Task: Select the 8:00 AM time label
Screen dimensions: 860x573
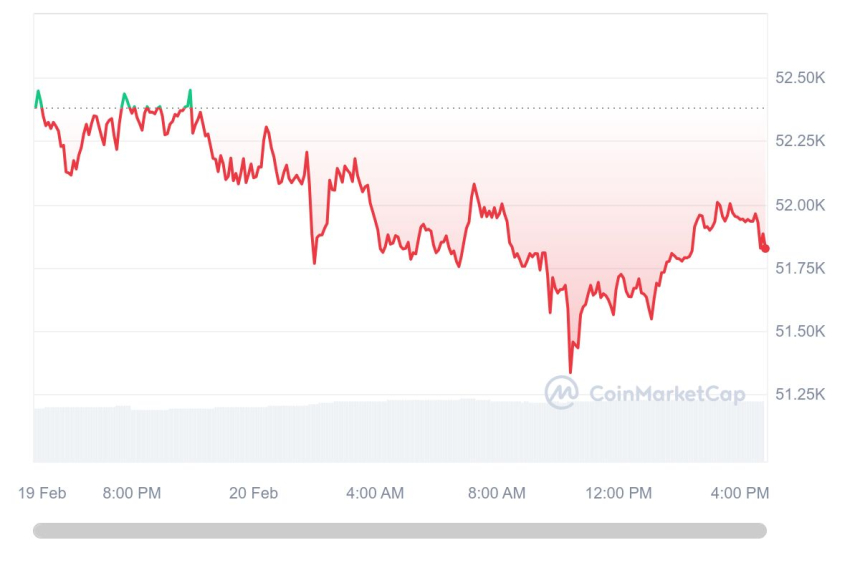Action: (x=497, y=493)
